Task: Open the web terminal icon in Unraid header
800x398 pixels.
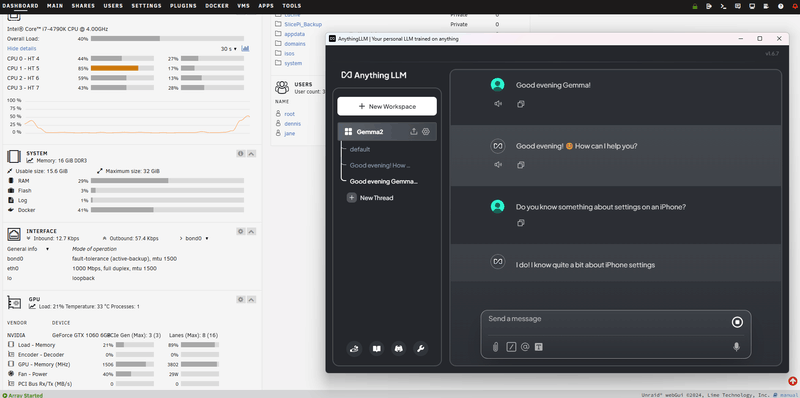Action: pos(723,6)
